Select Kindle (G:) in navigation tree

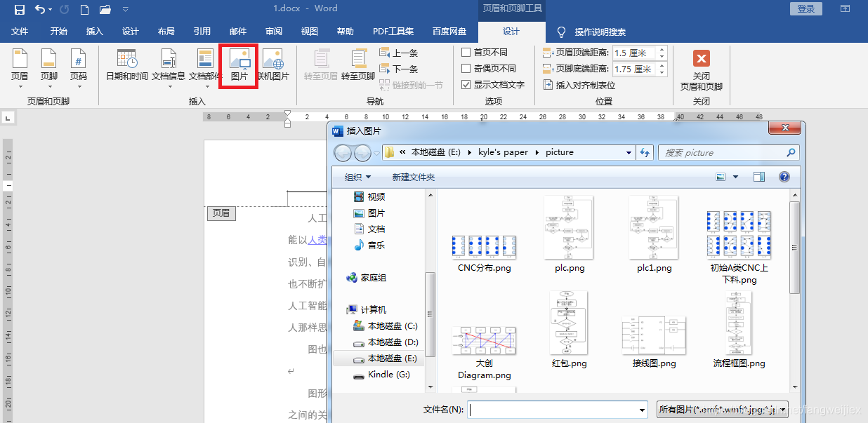(381, 375)
